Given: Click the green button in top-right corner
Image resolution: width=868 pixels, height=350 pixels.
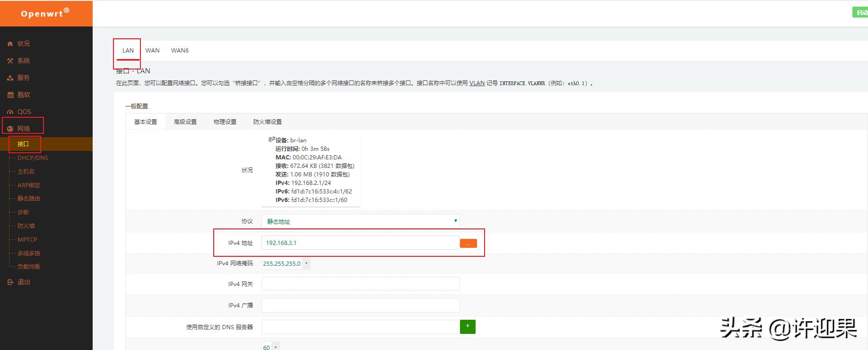Looking at the screenshot, I should [x=860, y=12].
